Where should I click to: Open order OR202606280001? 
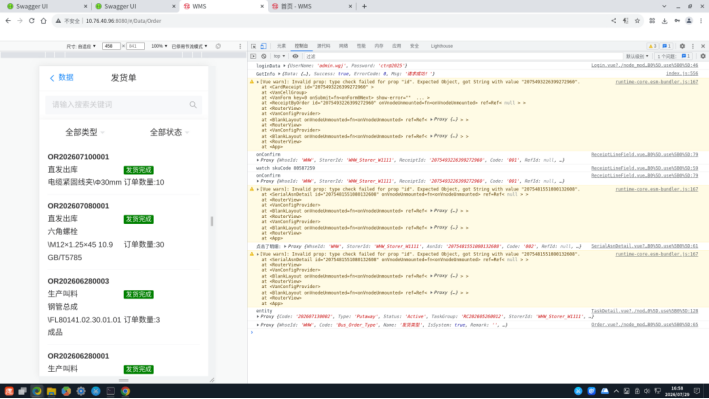pyautogui.click(x=78, y=356)
